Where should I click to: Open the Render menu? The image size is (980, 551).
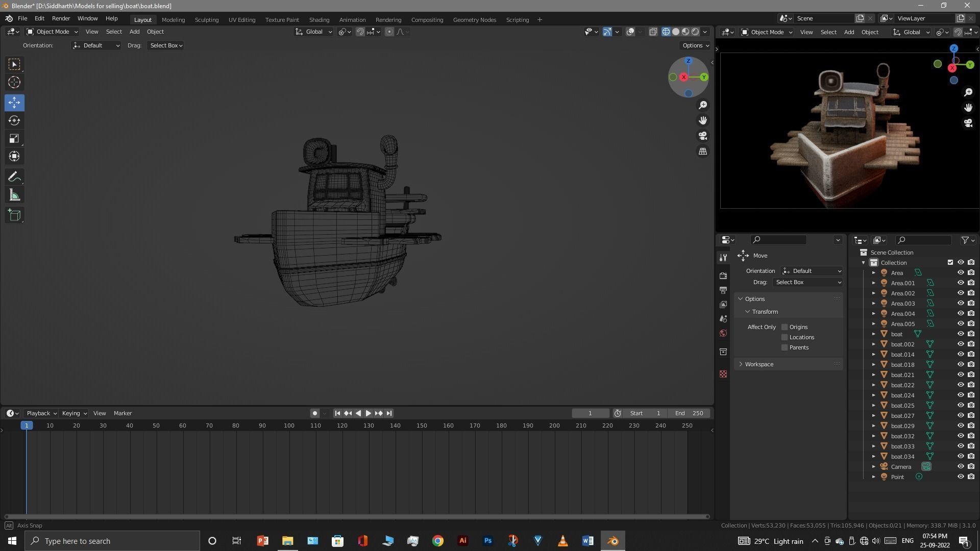61,18
